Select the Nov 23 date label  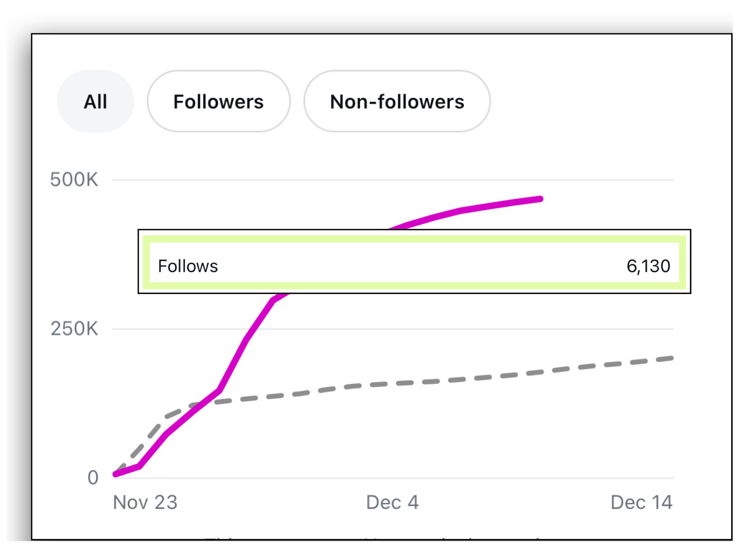pyautogui.click(x=145, y=502)
